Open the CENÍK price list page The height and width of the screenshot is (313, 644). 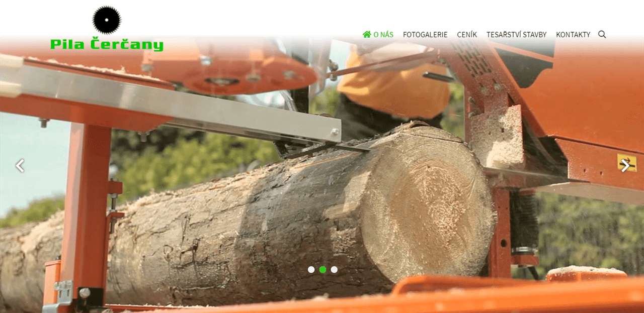click(x=467, y=35)
